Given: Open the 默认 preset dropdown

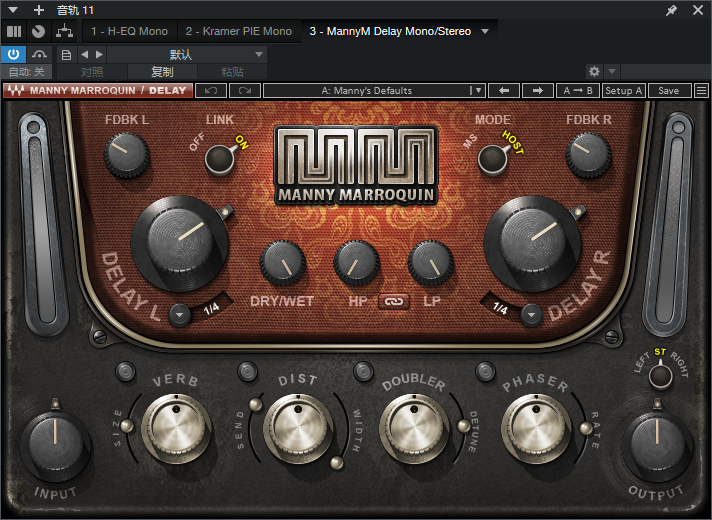Looking at the screenshot, I should click(187, 55).
